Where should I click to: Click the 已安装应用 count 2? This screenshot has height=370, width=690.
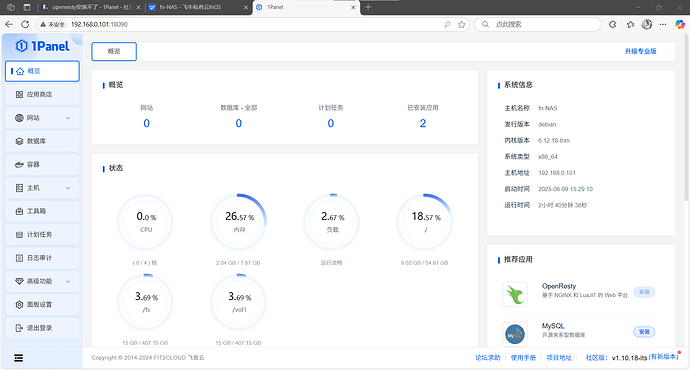point(422,124)
